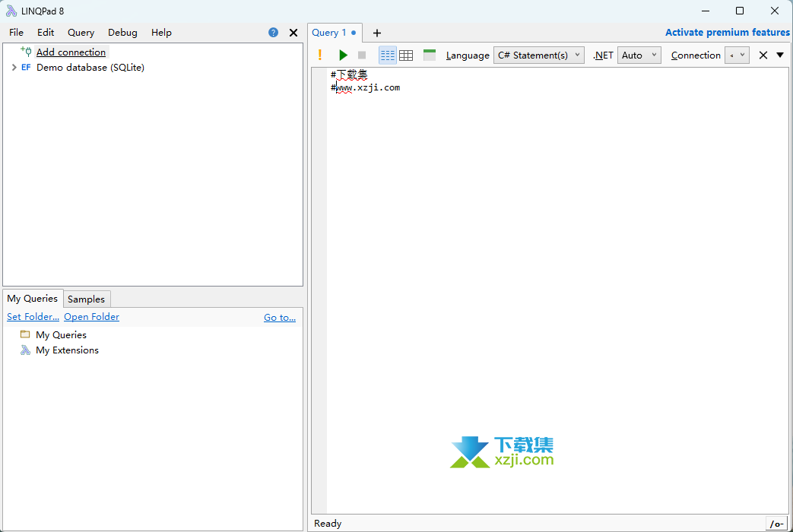The image size is (793, 532).
Task: Click the Ready status text
Action: coord(328,524)
